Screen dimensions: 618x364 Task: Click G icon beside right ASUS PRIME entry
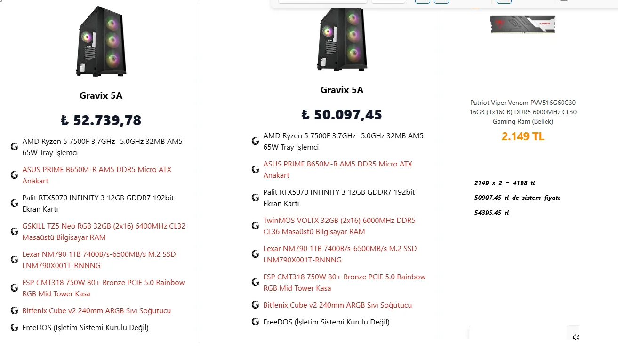tap(255, 169)
